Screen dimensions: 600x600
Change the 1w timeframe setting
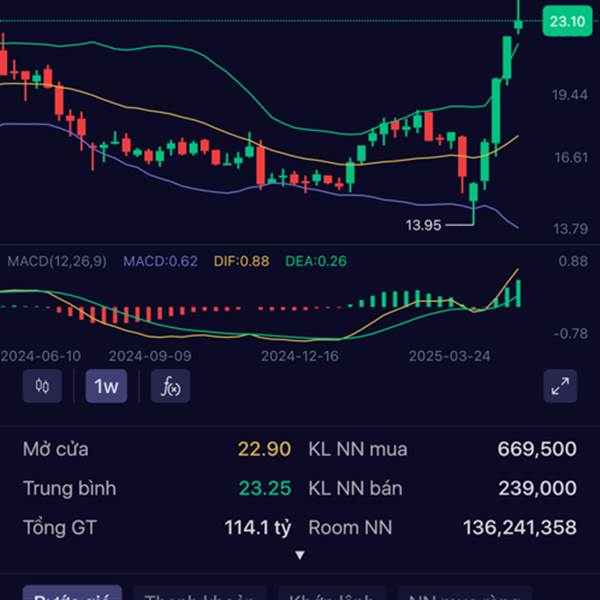(106, 386)
